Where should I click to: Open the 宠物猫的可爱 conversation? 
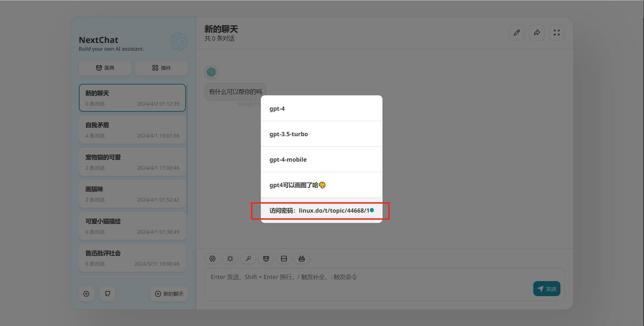pos(132,162)
